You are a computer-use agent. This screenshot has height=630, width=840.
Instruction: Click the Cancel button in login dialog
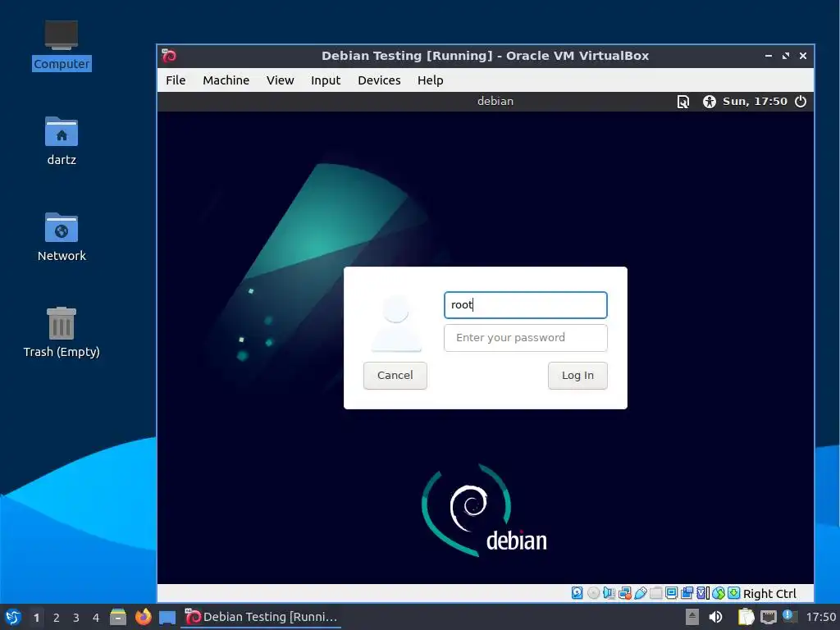[395, 376]
